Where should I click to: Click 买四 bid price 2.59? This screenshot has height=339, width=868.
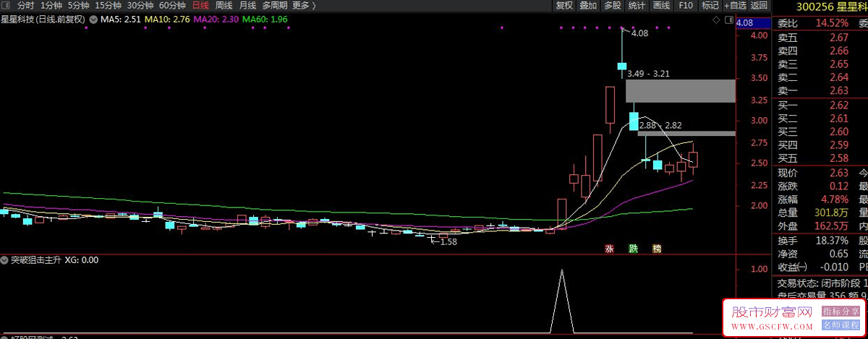click(838, 145)
